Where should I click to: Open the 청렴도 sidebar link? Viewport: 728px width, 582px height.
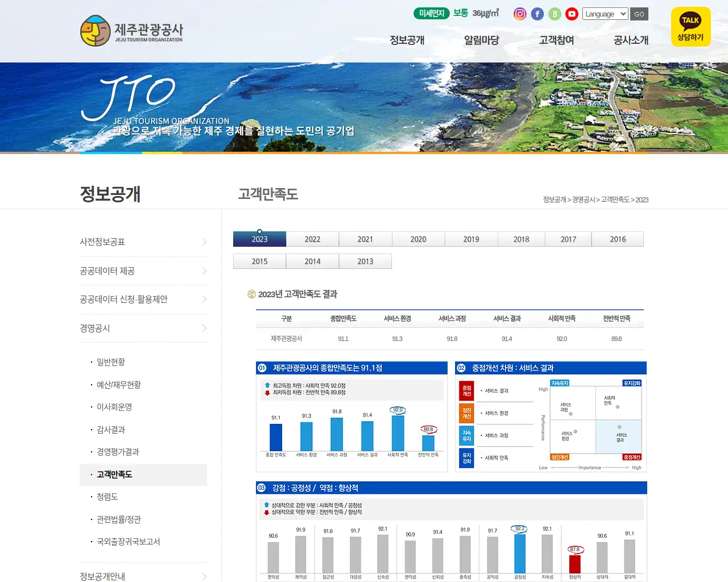tap(106, 497)
